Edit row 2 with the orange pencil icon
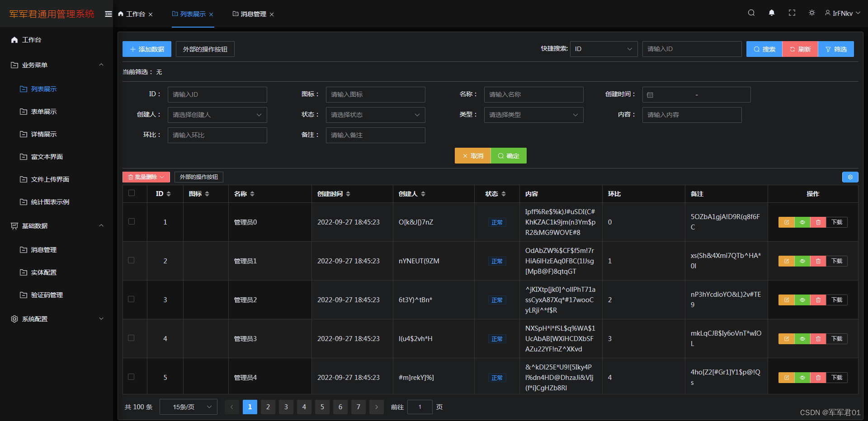 786,261
